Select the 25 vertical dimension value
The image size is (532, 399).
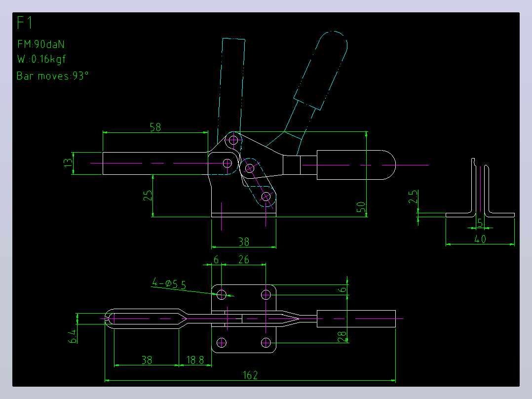(x=148, y=195)
